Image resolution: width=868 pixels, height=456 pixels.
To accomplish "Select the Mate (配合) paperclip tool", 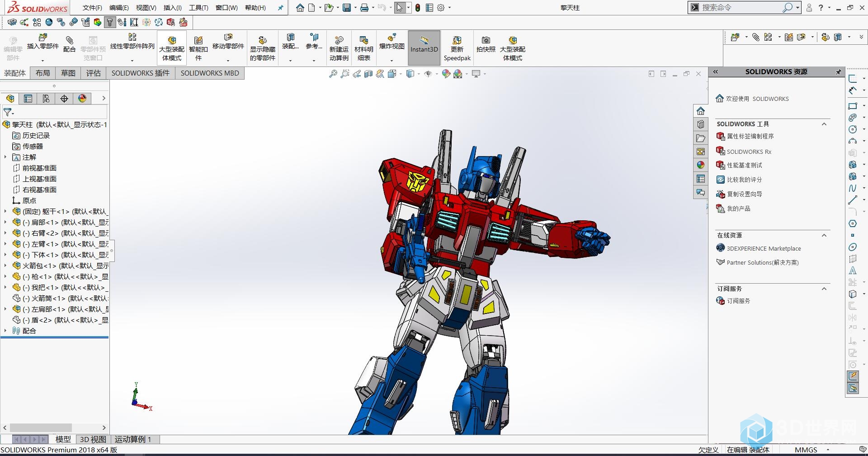I will 69,40.
